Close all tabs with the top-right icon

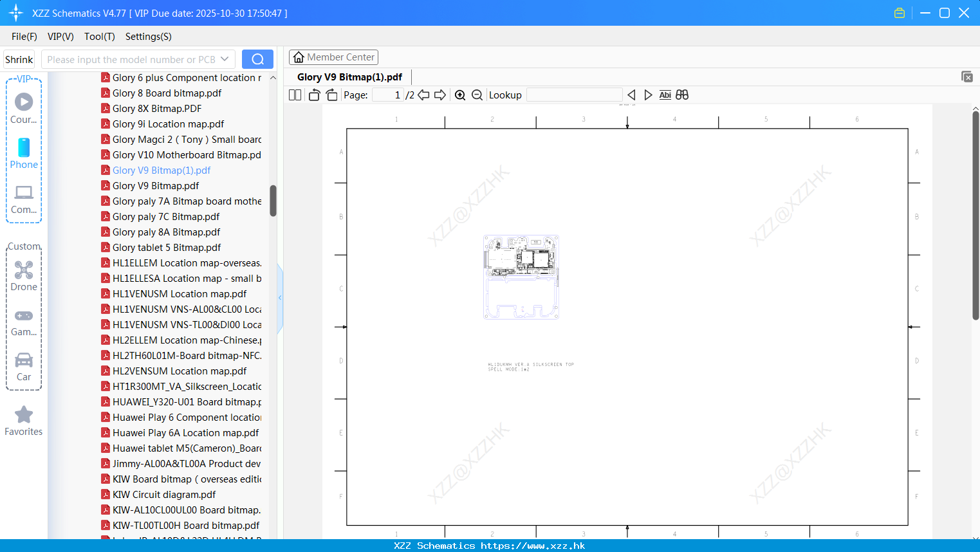coord(967,77)
